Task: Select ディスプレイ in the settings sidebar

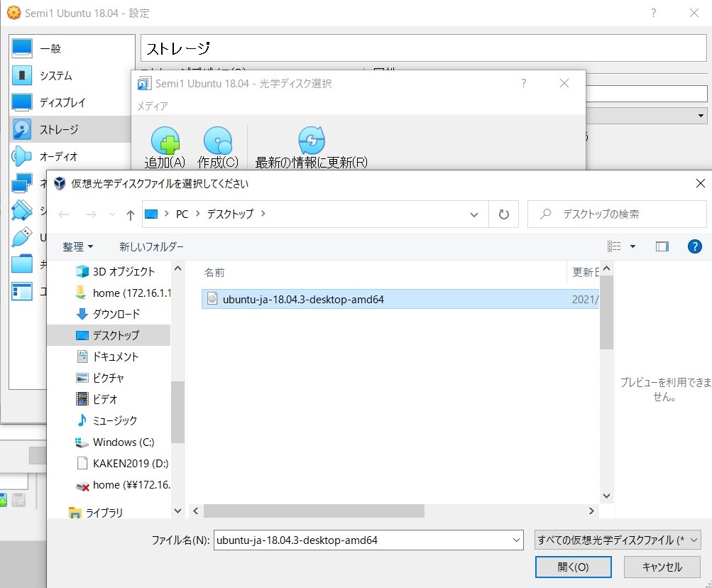Action: point(72,102)
